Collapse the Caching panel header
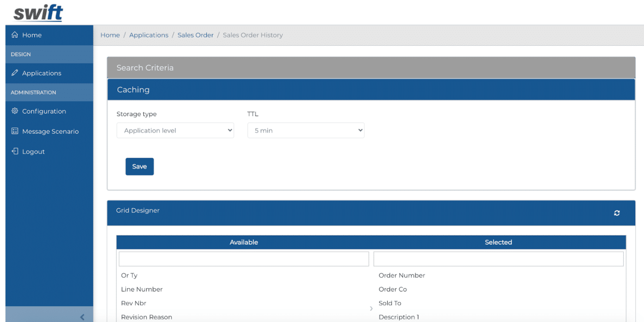 [x=371, y=90]
